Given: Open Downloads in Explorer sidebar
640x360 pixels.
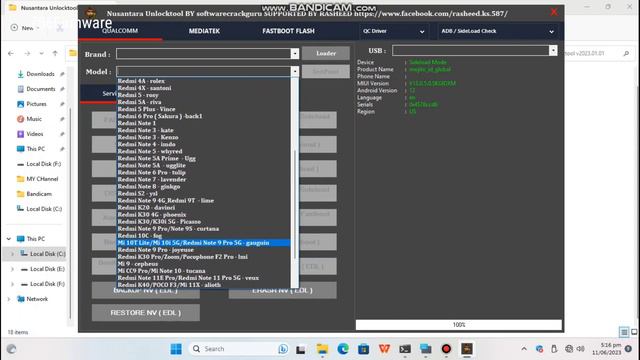Looking at the screenshot, I should point(40,74).
